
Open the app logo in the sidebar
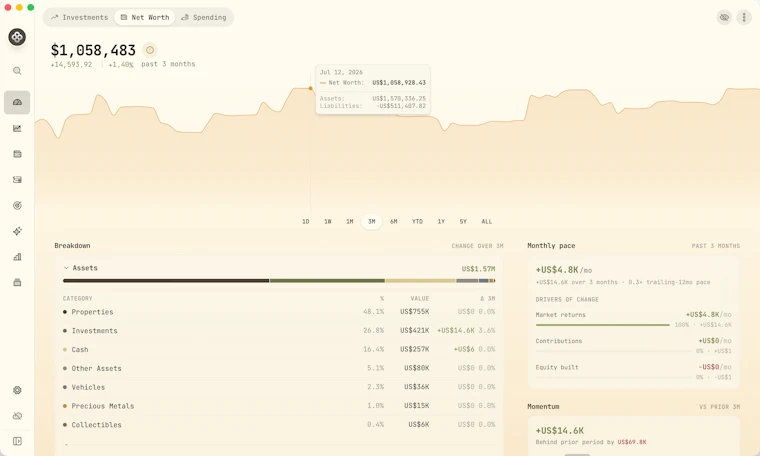coord(17,37)
